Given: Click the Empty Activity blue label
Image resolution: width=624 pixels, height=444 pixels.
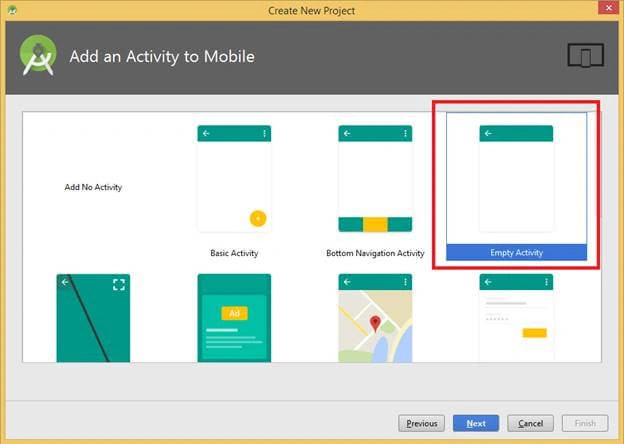Looking at the screenshot, I should (516, 252).
